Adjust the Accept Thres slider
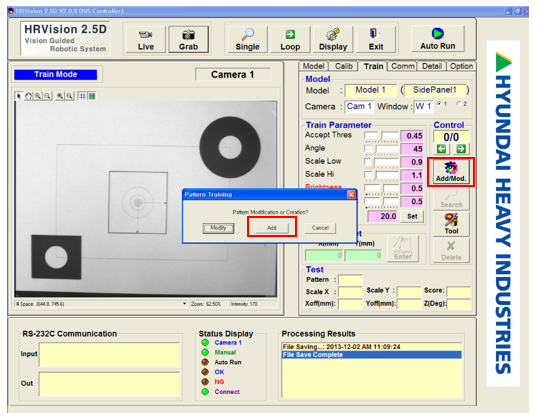The height and width of the screenshot is (419, 538). coord(381,136)
